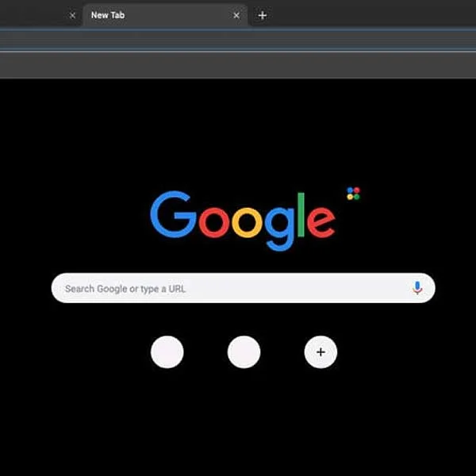This screenshot has width=476, height=476.
Task: Start voice search with the microphone icon
Action: click(x=417, y=288)
